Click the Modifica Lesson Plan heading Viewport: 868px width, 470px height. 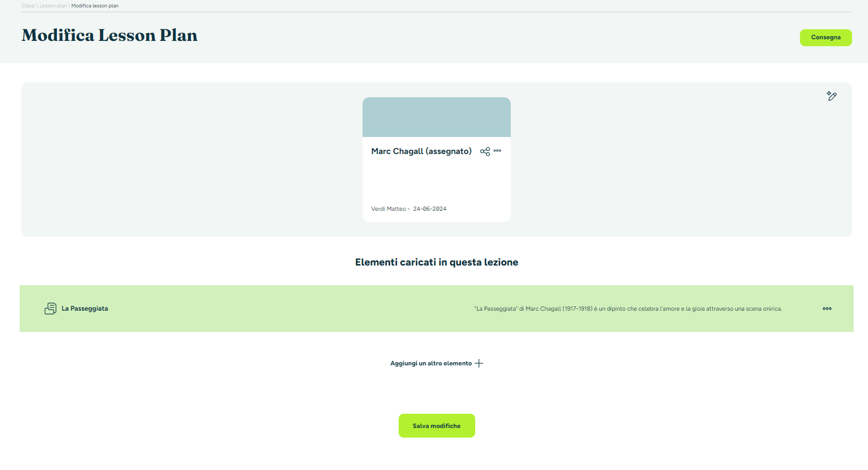pos(109,35)
